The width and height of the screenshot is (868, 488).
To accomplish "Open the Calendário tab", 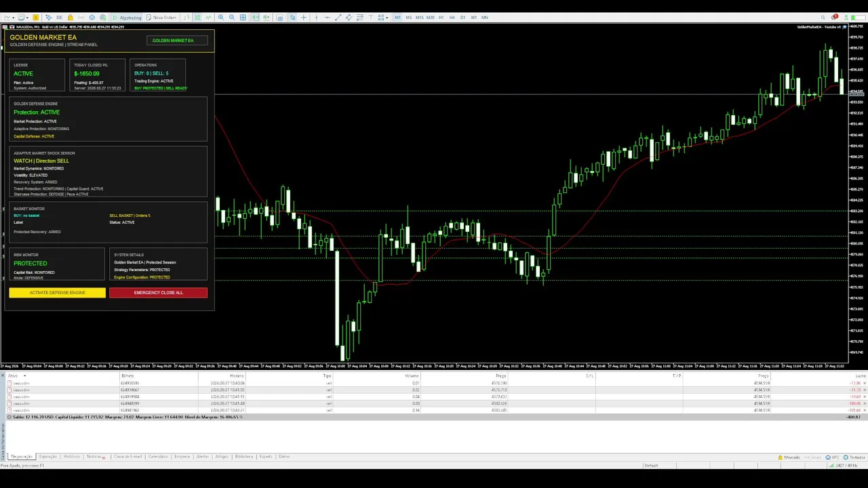I will [158, 457].
